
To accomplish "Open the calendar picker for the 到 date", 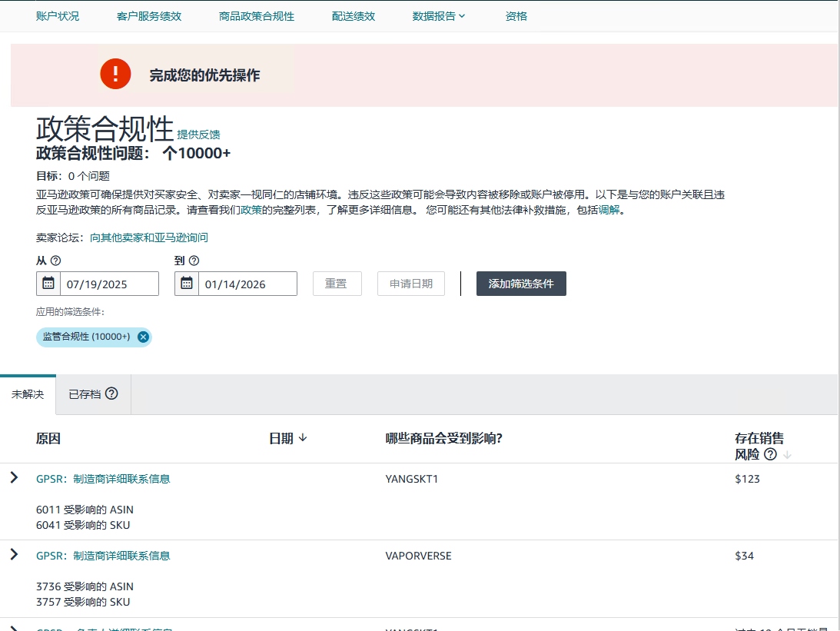I will pyautogui.click(x=187, y=284).
